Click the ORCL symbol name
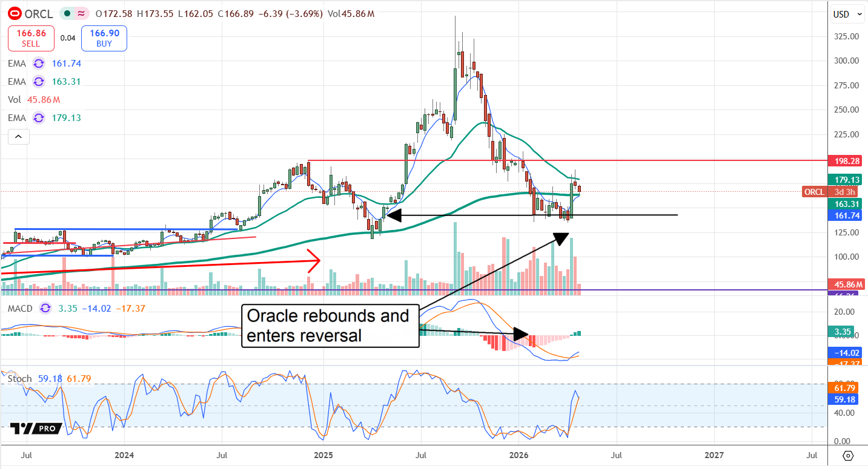 [x=38, y=14]
